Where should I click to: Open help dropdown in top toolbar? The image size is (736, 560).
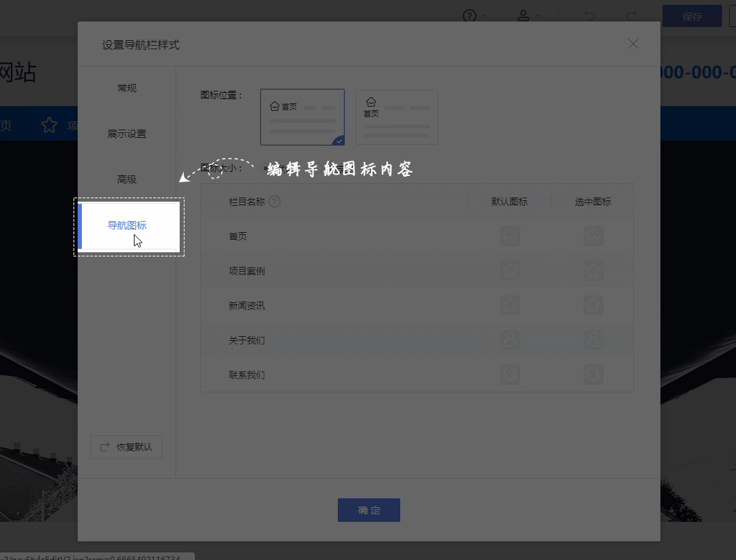(473, 16)
